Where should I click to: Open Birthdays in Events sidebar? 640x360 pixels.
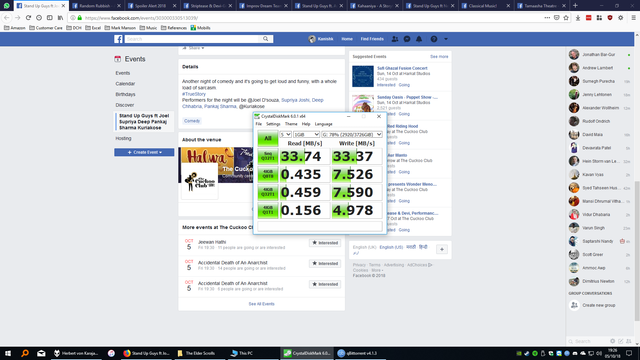pyautogui.click(x=125, y=94)
